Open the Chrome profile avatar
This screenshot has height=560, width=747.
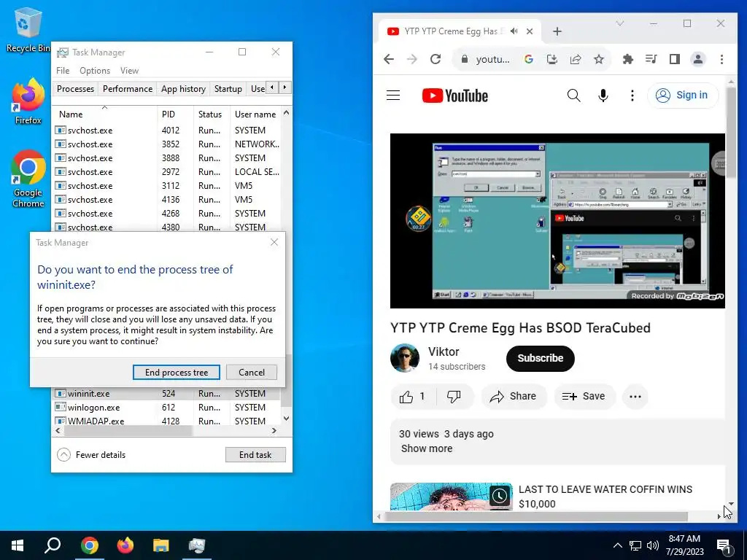698,59
